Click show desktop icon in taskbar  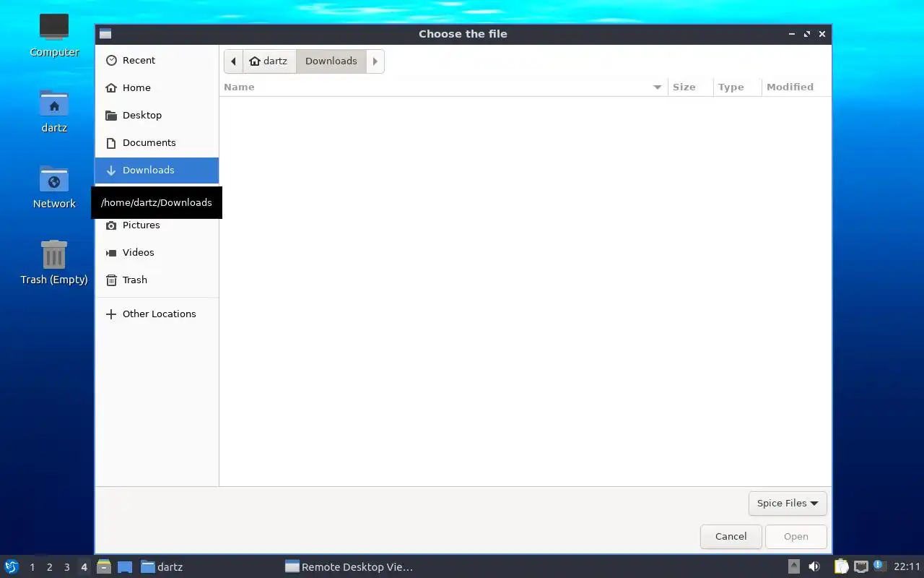[125, 567]
